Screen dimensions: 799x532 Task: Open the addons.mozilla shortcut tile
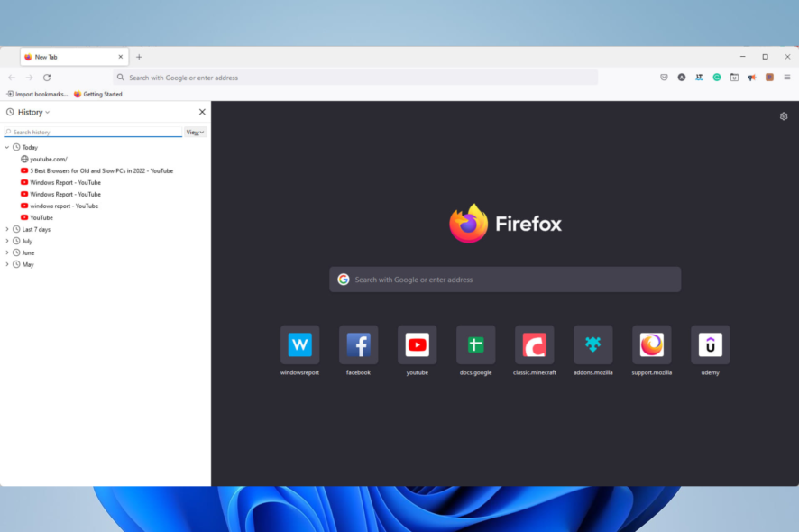(592, 345)
